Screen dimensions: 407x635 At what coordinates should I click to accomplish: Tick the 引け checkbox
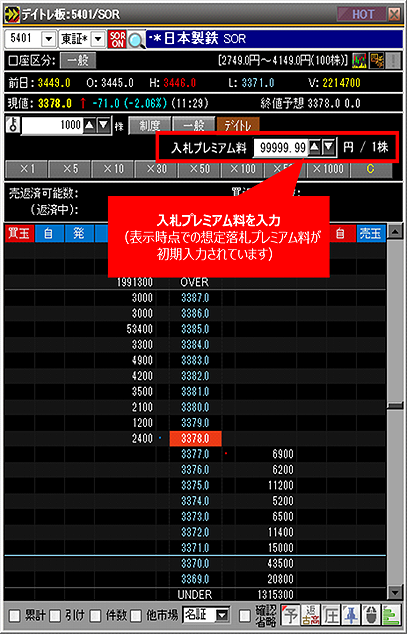point(55,616)
